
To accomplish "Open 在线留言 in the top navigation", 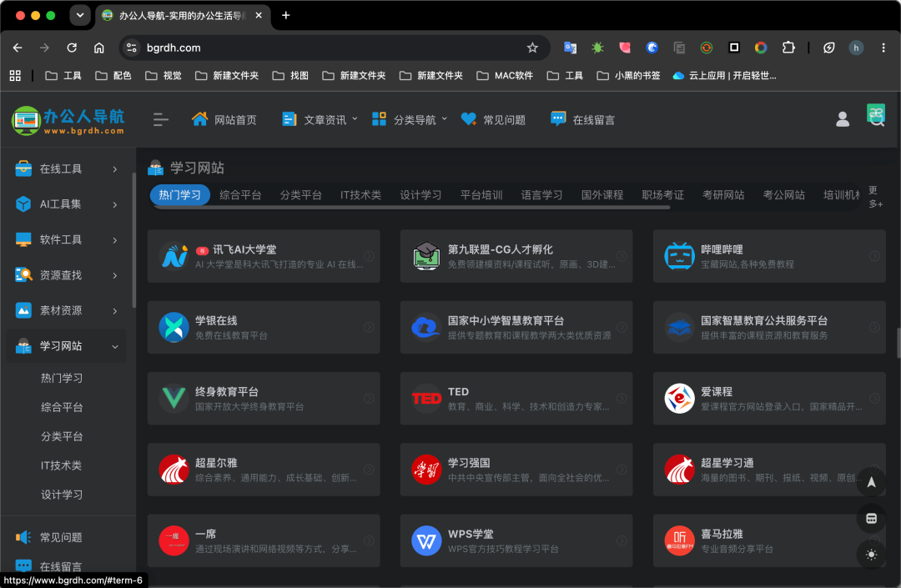I will pos(582,119).
